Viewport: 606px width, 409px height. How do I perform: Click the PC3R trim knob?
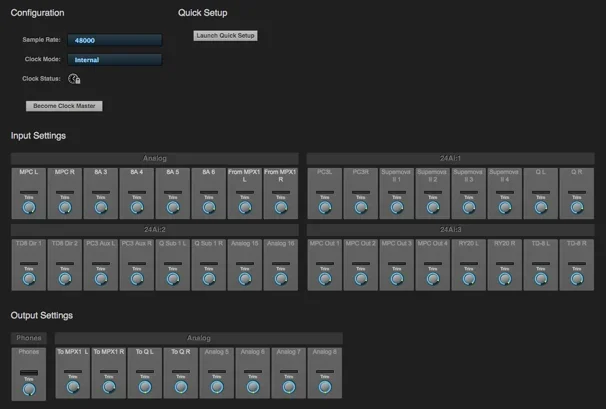click(361, 208)
